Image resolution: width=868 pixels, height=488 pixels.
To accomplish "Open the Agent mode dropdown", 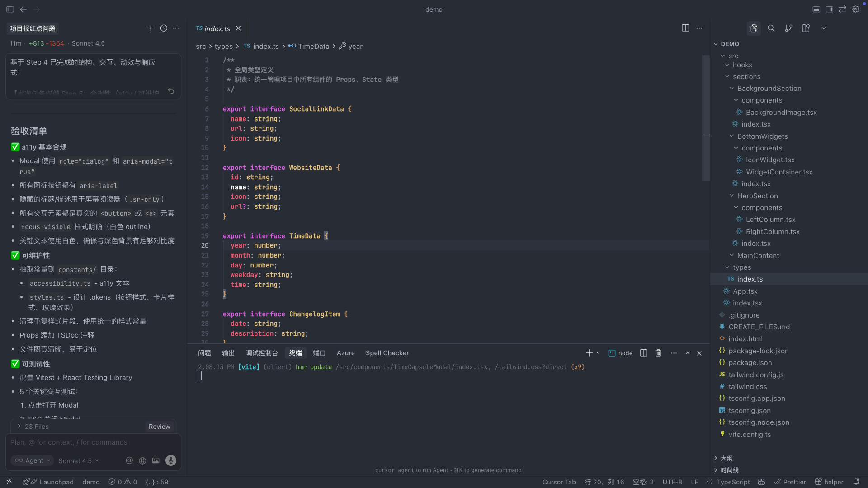I will point(33,460).
